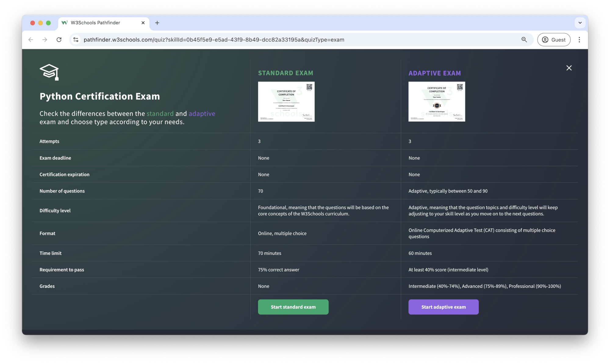The width and height of the screenshot is (610, 364).
Task: Start the standard exam
Action: point(293,307)
